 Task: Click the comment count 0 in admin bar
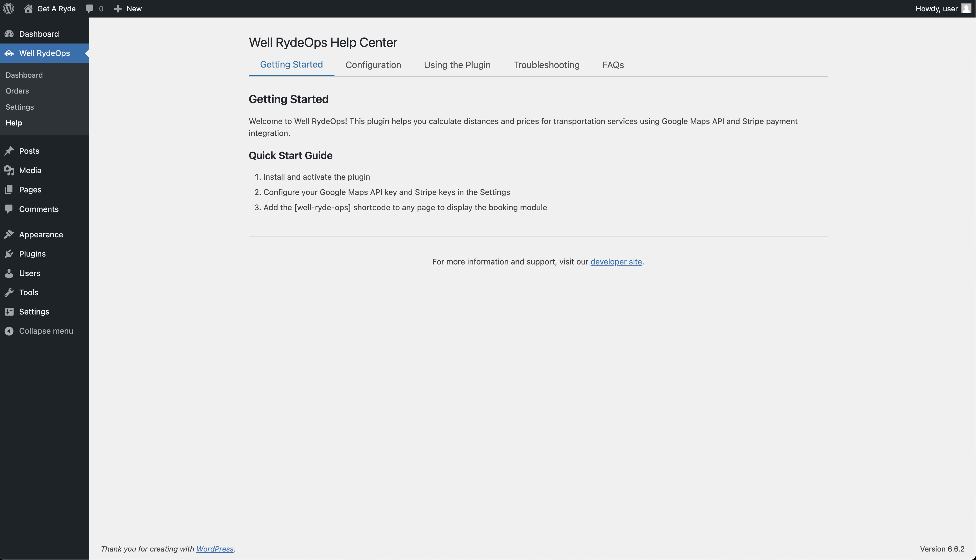(101, 8)
